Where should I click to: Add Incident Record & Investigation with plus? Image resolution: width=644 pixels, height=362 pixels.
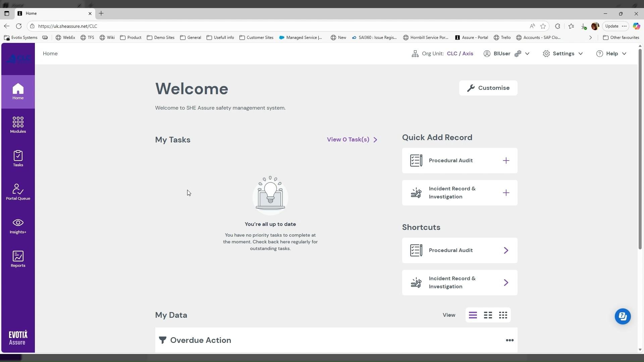[506, 193]
